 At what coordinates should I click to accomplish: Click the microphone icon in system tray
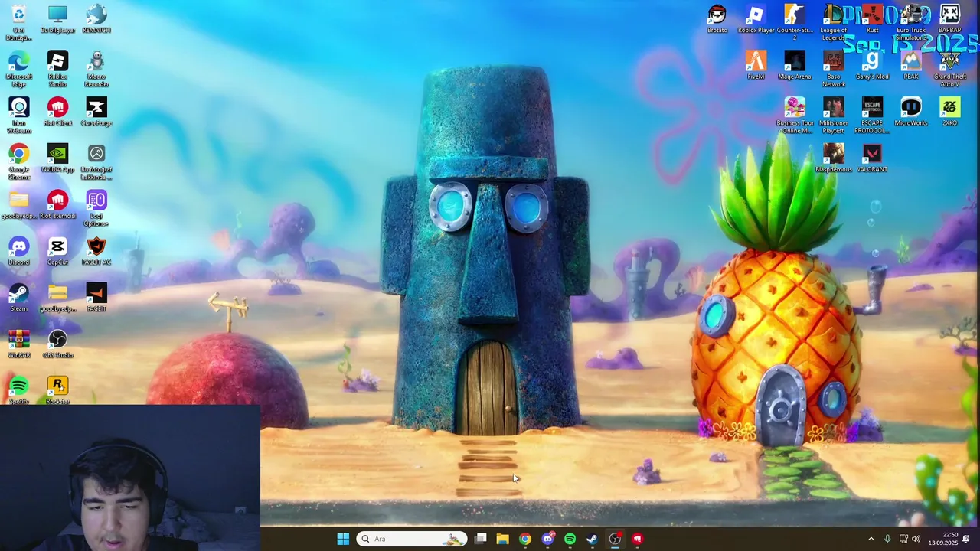pyautogui.click(x=887, y=539)
